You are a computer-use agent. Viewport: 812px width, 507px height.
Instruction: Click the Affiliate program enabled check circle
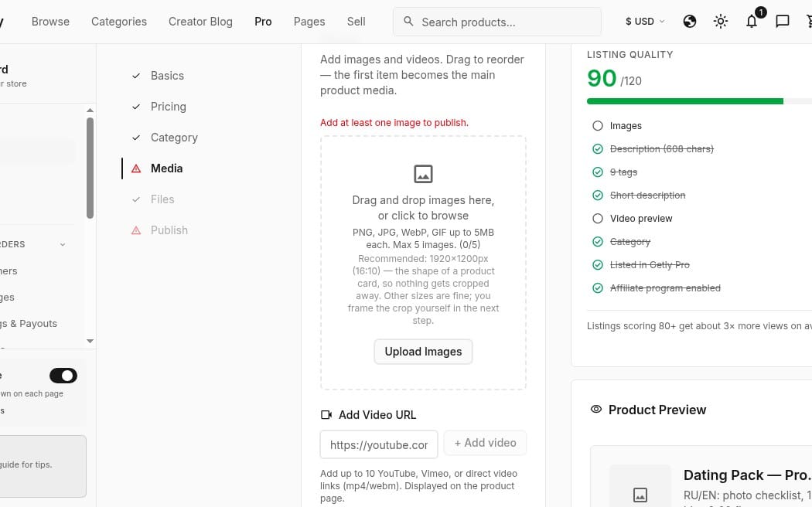pos(598,288)
